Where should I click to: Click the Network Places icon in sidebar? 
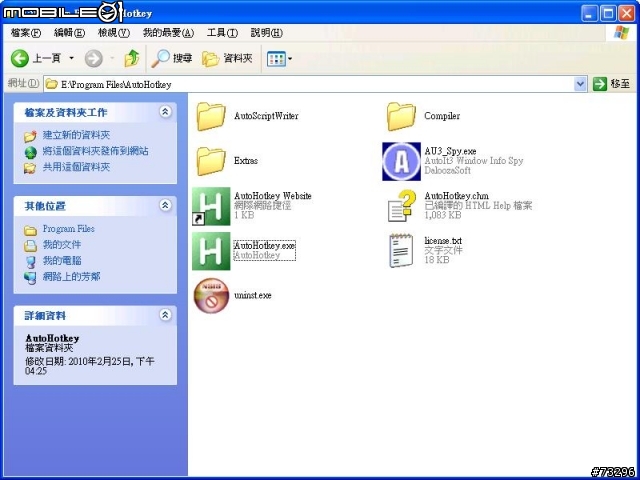30,278
